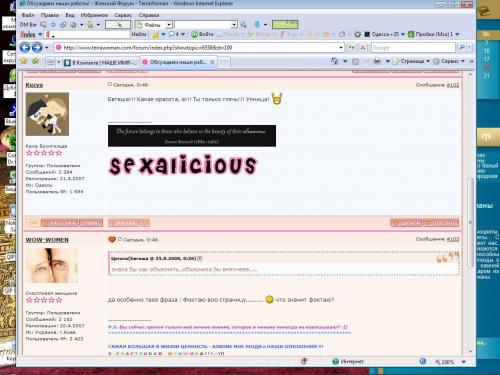Click the Найти search button in Yandex bar

(139, 34)
